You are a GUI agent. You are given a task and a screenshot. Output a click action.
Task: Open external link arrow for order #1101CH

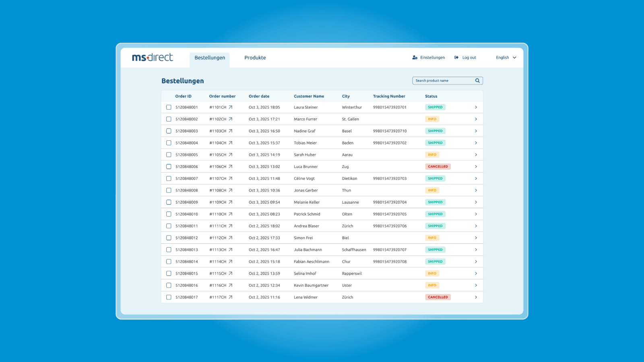tap(231, 107)
